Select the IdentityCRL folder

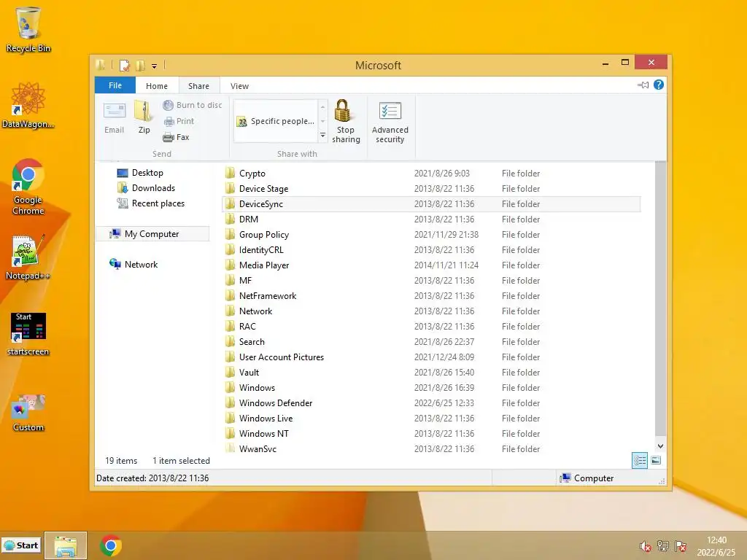pos(431,249)
